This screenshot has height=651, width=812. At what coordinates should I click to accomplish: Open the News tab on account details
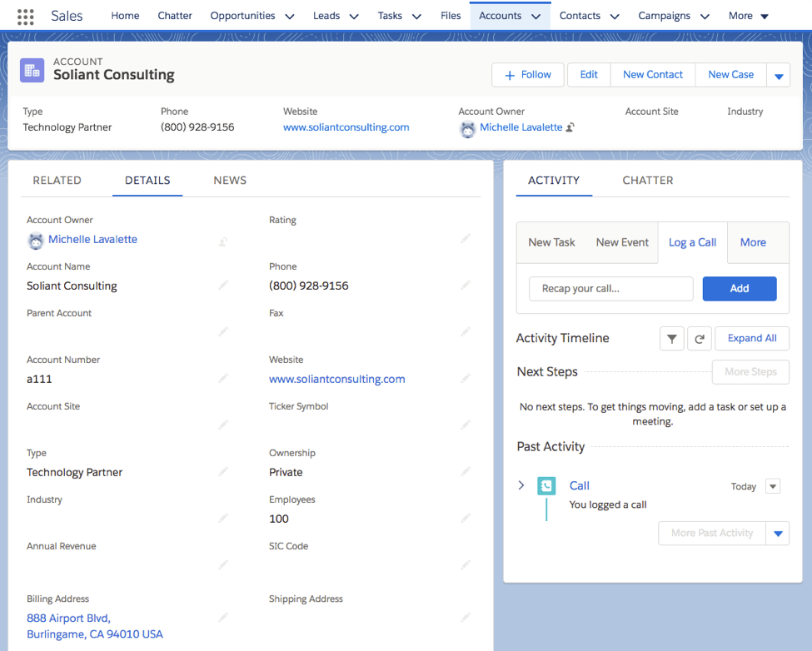pyautogui.click(x=230, y=180)
